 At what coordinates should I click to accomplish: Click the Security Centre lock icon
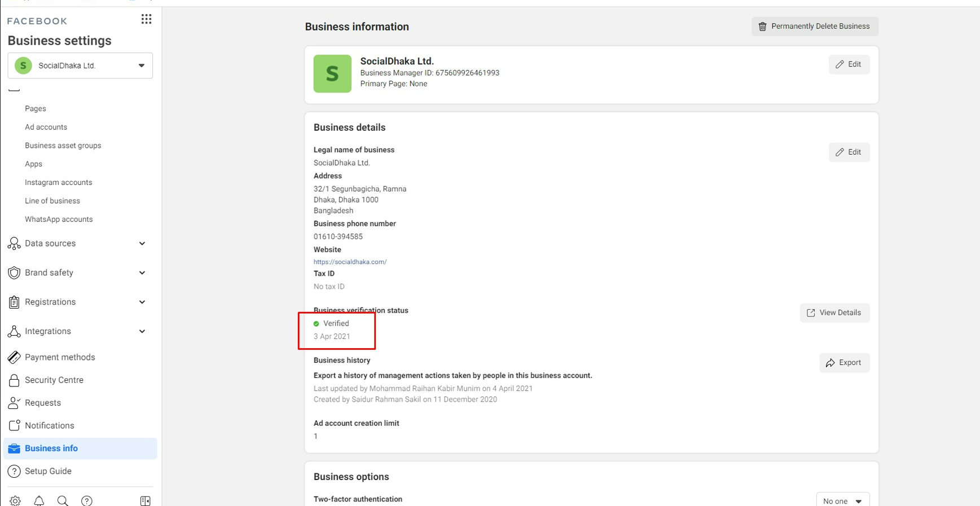14,380
